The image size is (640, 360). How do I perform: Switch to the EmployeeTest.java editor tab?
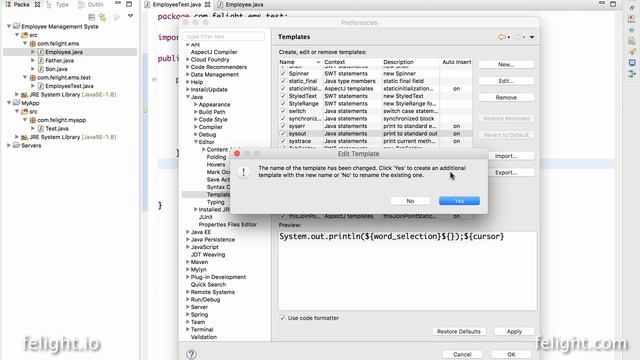click(x=176, y=4)
